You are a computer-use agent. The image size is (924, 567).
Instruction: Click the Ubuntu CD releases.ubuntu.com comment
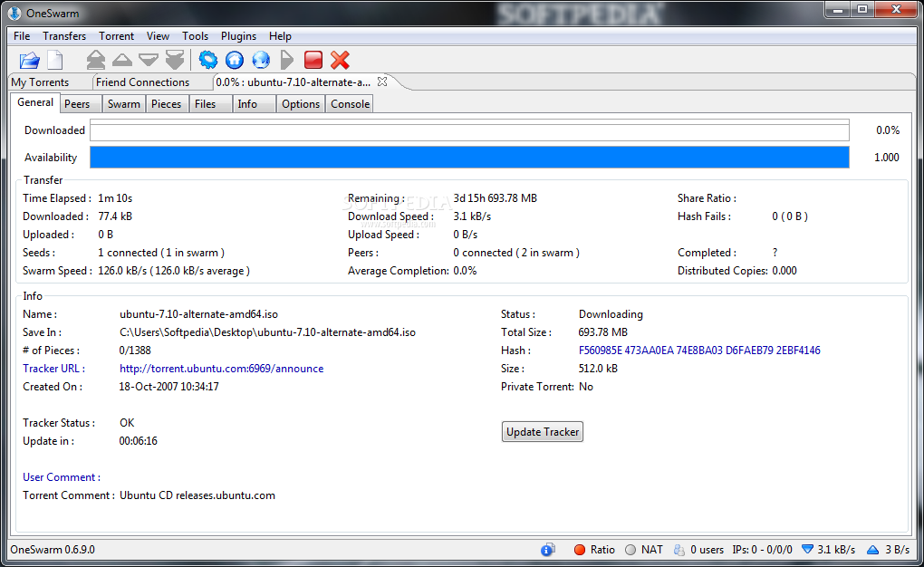point(197,495)
